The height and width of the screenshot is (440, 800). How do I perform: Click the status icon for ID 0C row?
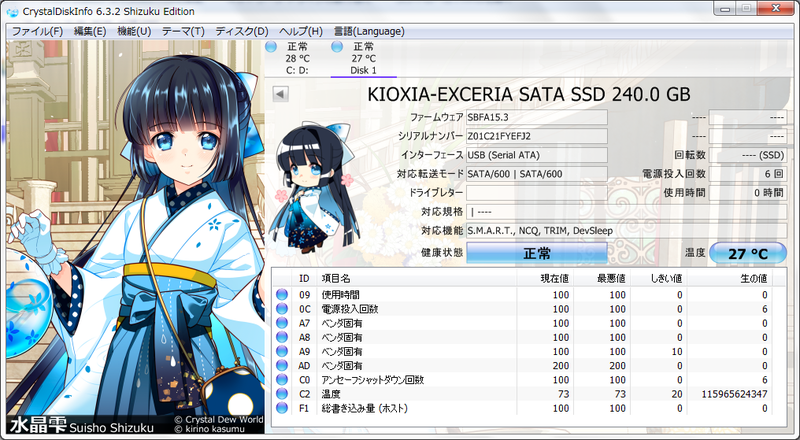point(282,309)
